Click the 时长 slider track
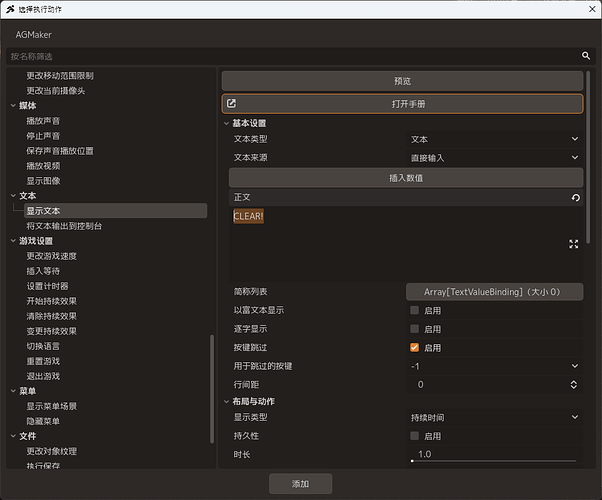This screenshot has width=602, height=500. pos(494,460)
